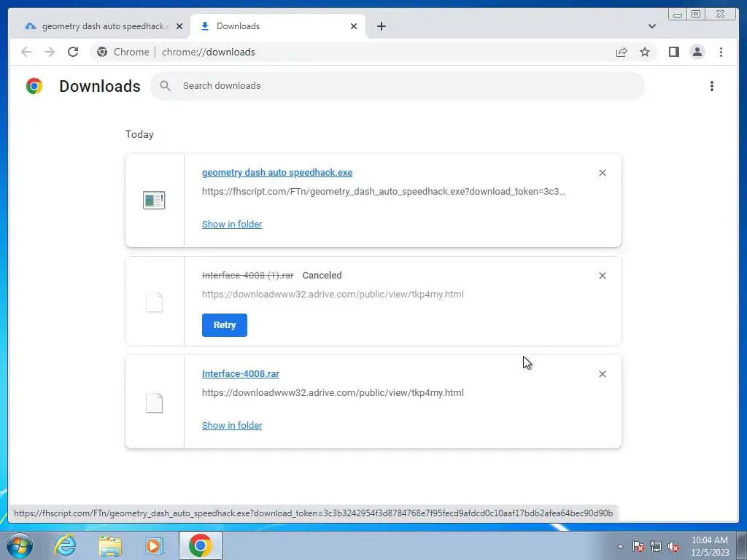Open Interface-4008.rar file link
Image resolution: width=747 pixels, height=560 pixels.
[x=241, y=374]
